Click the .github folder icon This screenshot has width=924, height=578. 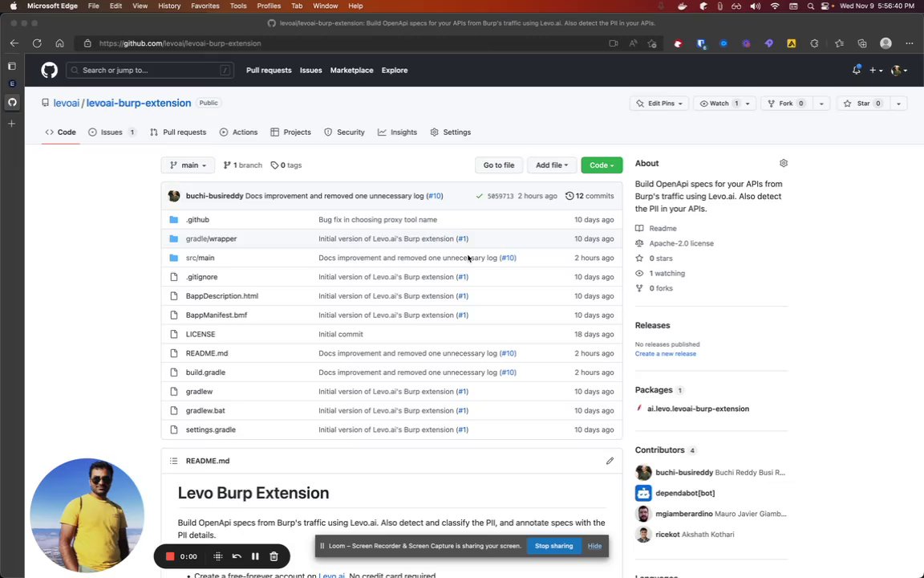(x=174, y=219)
